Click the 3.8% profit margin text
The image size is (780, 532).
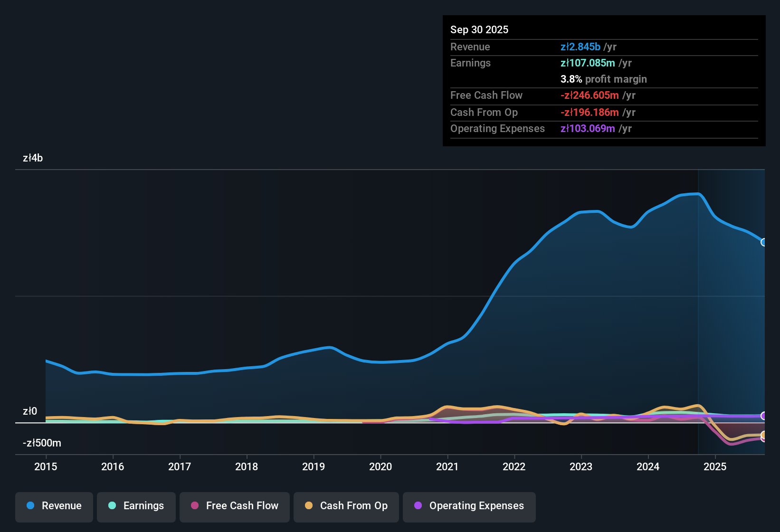[x=603, y=79]
